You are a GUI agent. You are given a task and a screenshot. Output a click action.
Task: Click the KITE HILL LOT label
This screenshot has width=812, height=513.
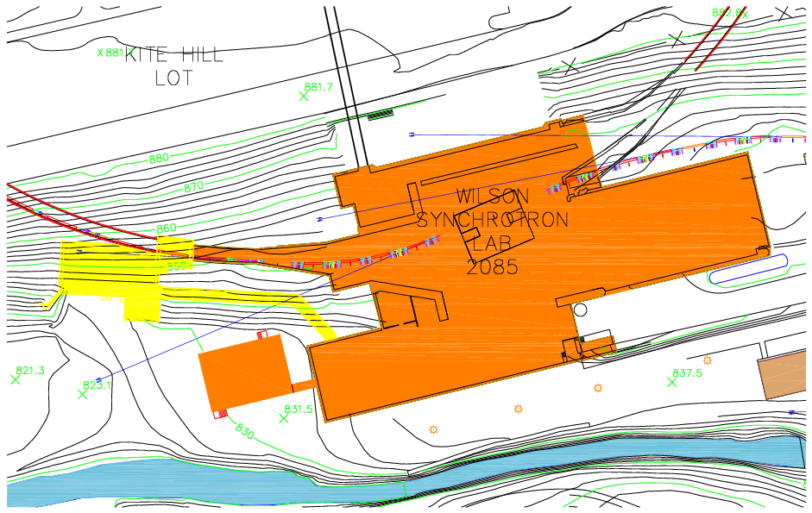pyautogui.click(x=174, y=66)
